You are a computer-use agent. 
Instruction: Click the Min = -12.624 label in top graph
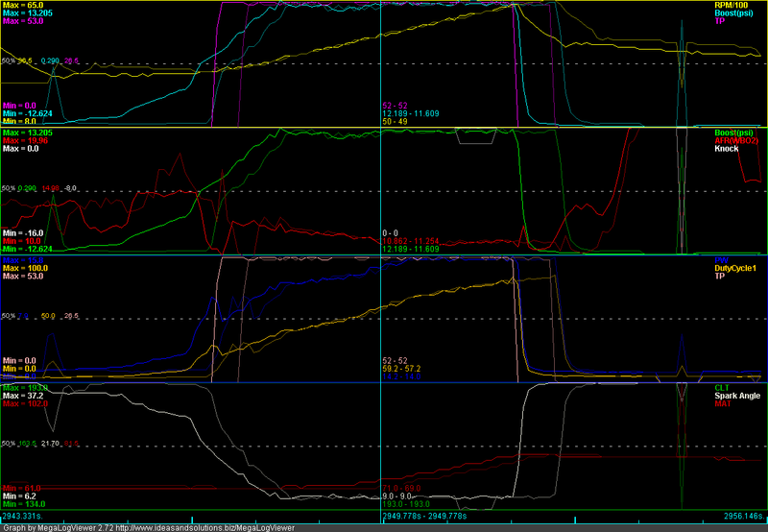click(x=28, y=112)
